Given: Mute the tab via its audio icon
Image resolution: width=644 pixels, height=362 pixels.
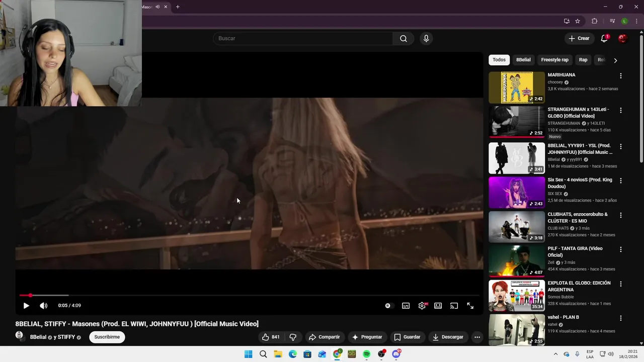Looking at the screenshot, I should (157, 7).
